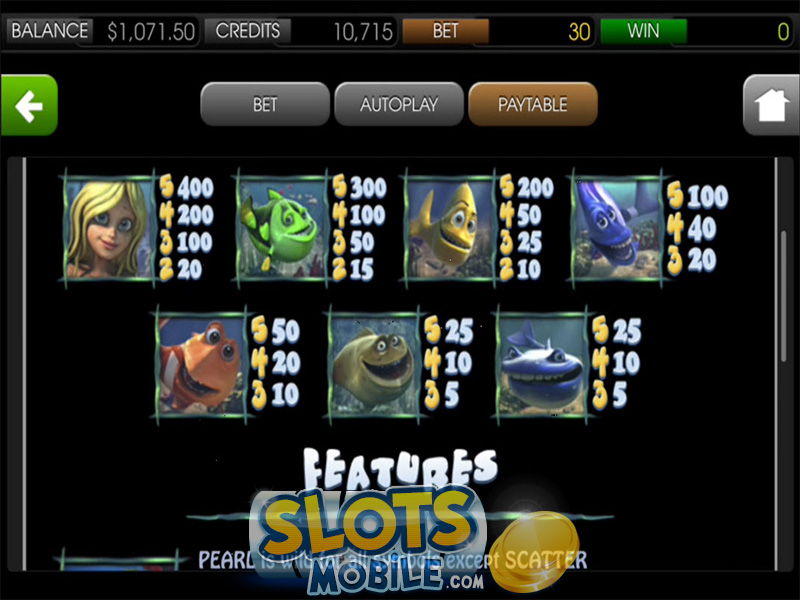Switch to the Autoplay tab
This screenshot has width=800, height=600.
[398, 104]
